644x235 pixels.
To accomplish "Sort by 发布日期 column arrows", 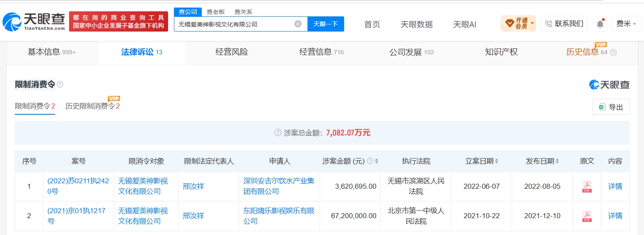I will tap(557, 161).
